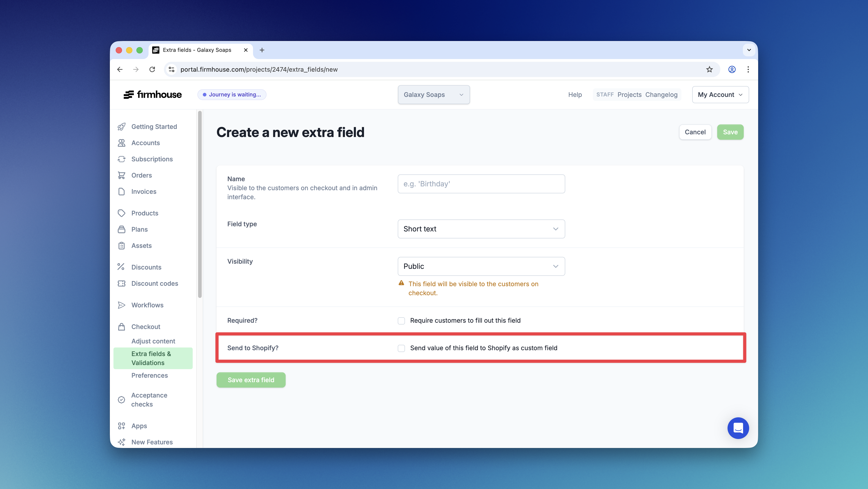The height and width of the screenshot is (489, 868).
Task: Enable Send value of this field to Shopify
Action: (401, 348)
